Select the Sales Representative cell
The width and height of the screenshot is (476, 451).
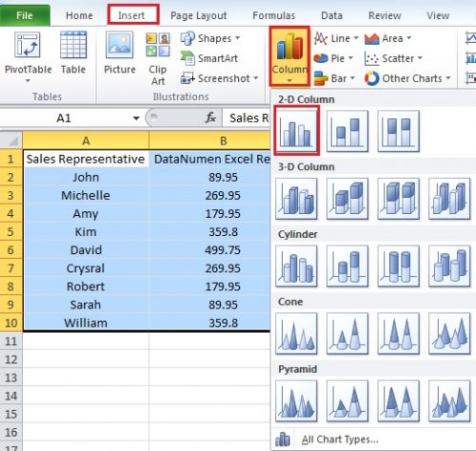pyautogui.click(x=86, y=159)
